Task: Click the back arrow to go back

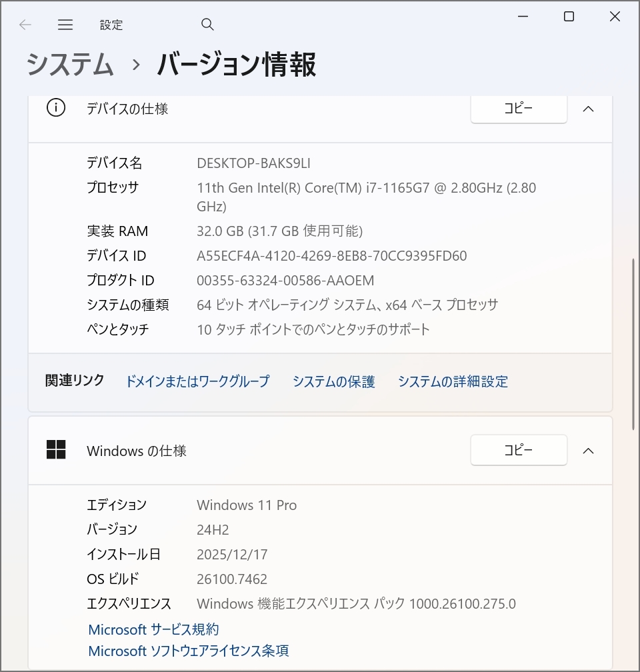Action: pos(25,24)
